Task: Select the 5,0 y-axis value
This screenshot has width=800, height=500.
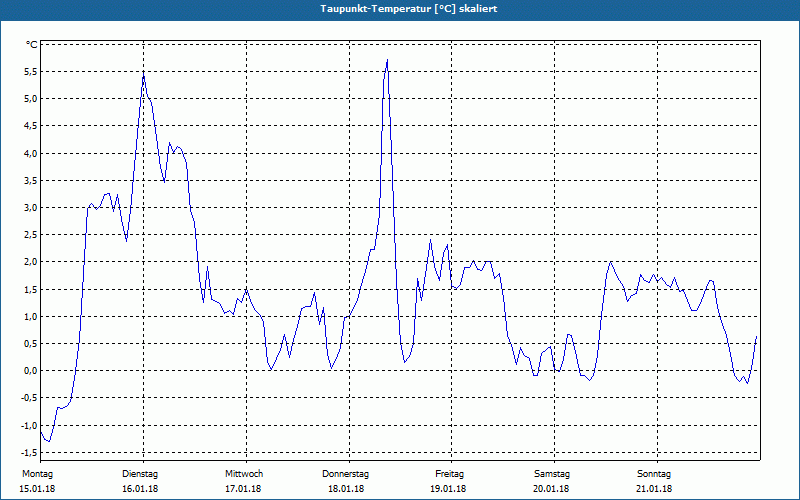Action: pyautogui.click(x=31, y=99)
